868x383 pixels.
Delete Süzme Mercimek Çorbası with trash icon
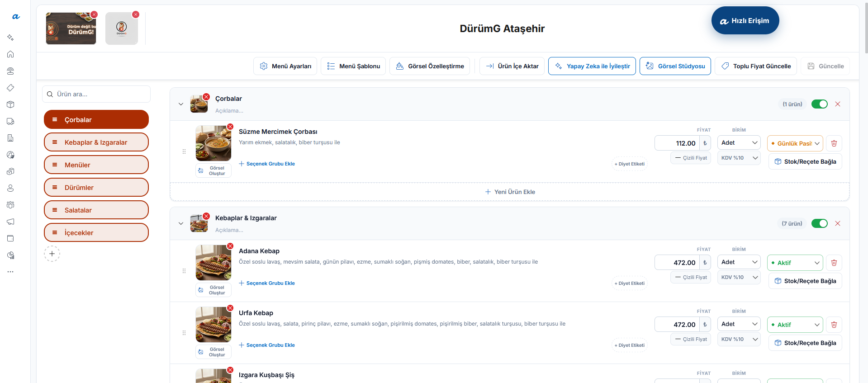pyautogui.click(x=834, y=143)
